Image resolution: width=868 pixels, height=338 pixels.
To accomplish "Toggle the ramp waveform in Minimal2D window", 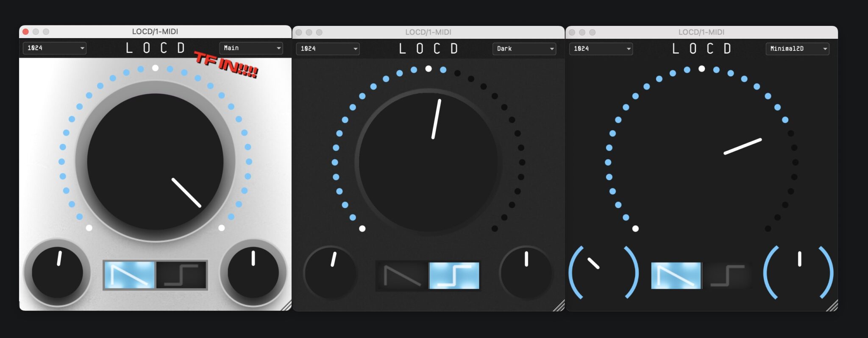I will coord(676,276).
